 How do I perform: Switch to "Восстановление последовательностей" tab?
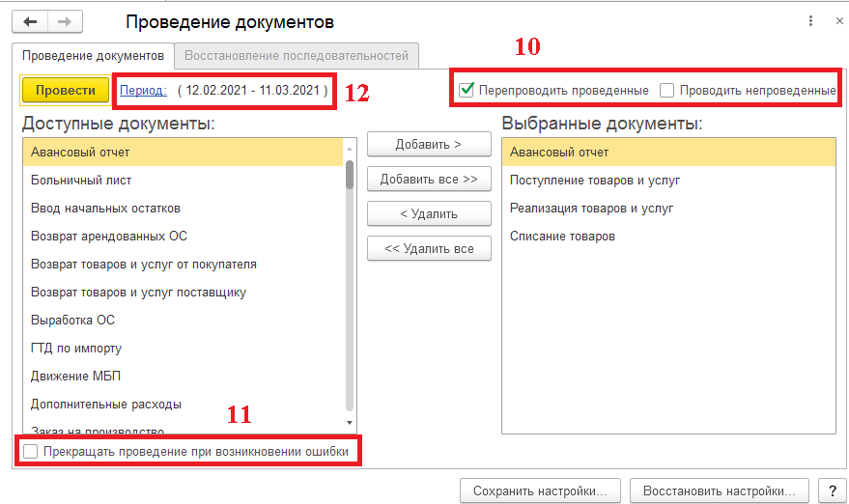click(x=297, y=56)
